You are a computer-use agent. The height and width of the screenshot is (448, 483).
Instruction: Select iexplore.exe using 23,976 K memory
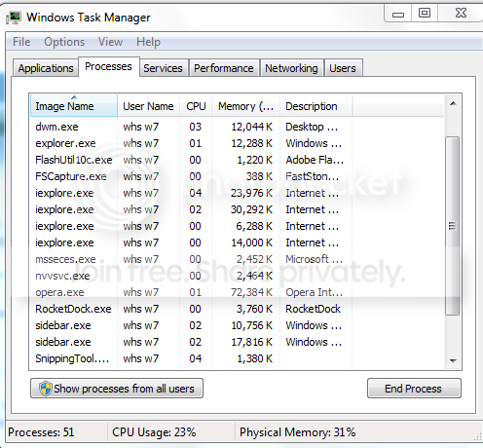click(x=237, y=193)
